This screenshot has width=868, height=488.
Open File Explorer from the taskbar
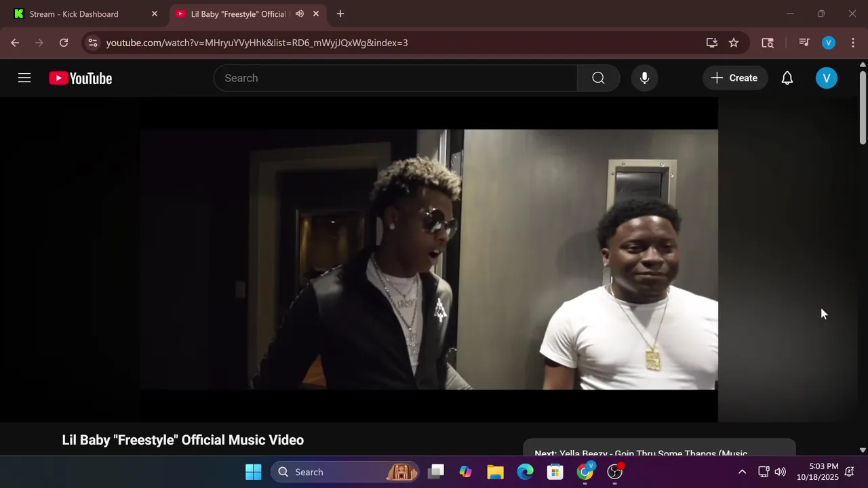[x=495, y=472]
